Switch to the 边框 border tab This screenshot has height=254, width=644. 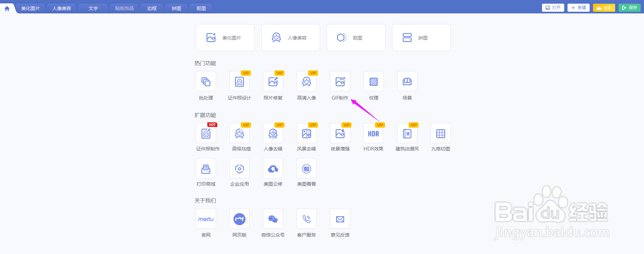[x=152, y=8]
